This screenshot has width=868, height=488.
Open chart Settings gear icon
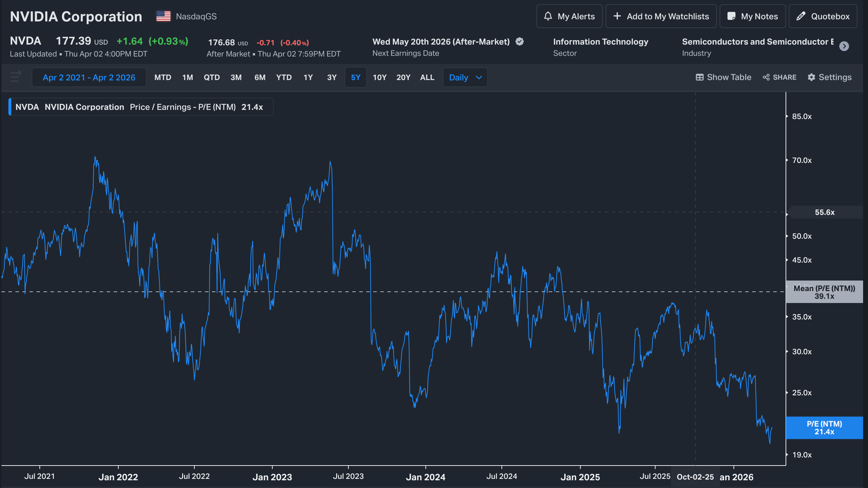811,77
